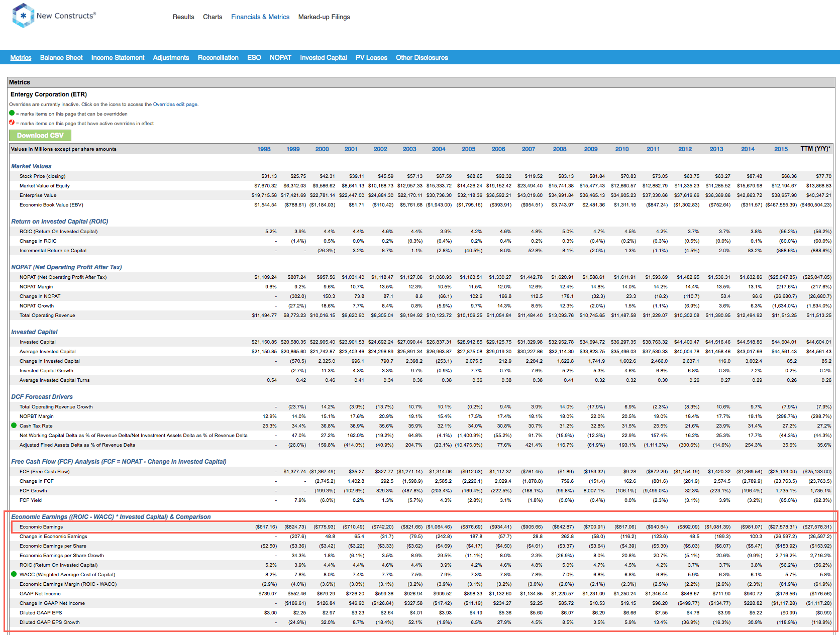Click the 1999 column header
This screenshot has width=840, height=635.
pos(293,149)
